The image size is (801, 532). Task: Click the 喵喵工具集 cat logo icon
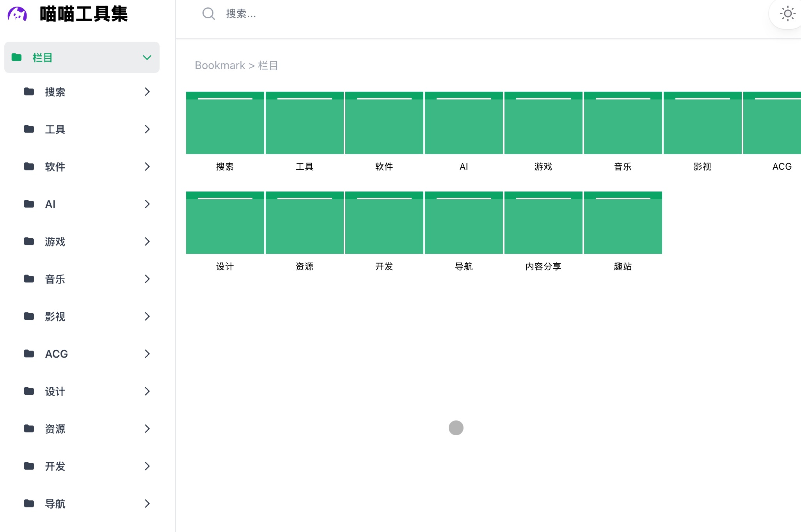point(17,14)
